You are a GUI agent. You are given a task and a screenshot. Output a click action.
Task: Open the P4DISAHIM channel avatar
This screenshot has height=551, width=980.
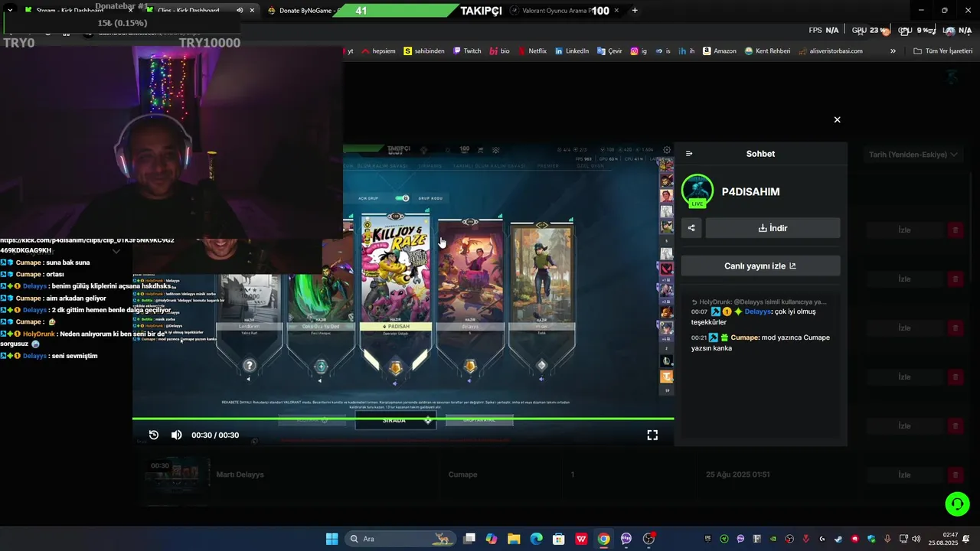pyautogui.click(x=697, y=191)
